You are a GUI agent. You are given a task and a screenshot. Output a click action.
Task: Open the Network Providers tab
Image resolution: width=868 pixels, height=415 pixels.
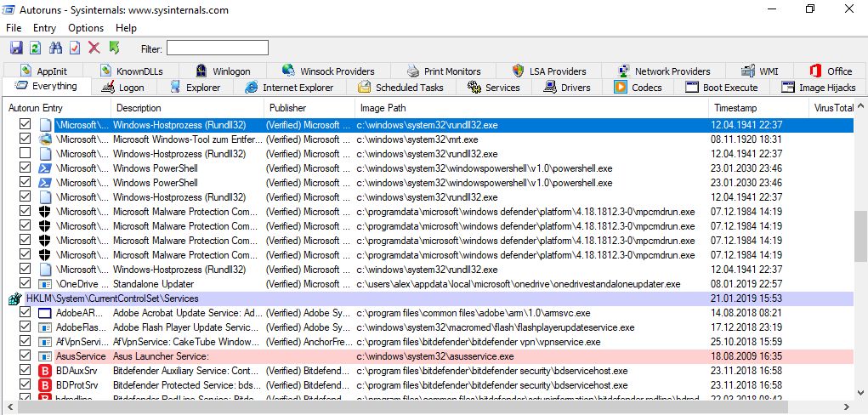664,71
